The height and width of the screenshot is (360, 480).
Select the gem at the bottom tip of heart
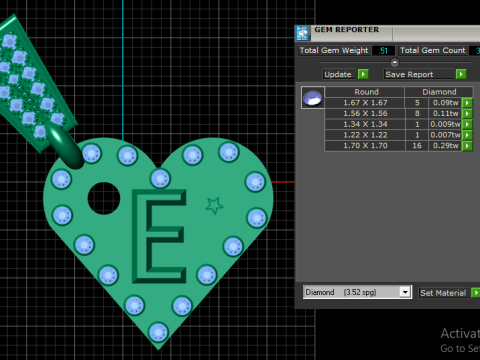pyautogui.click(x=158, y=332)
